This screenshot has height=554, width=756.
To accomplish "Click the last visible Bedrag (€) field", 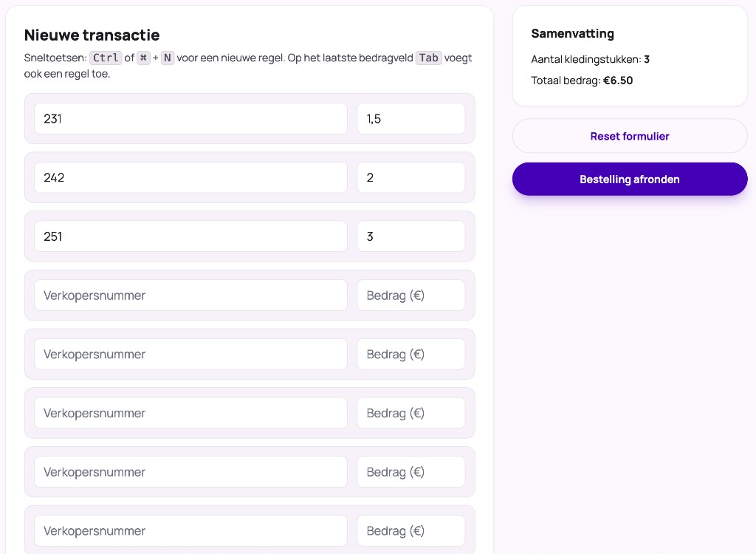I will [x=410, y=531].
